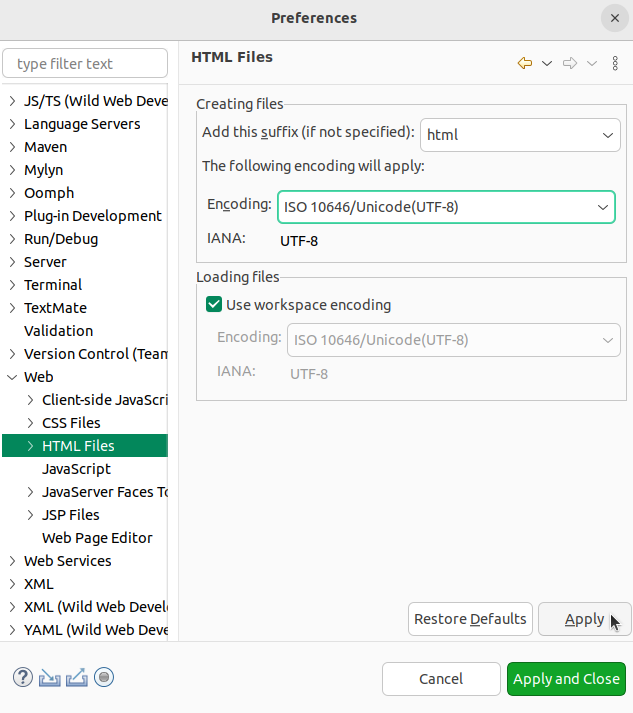
Task: Open the Creating files Encoding dropdown
Action: point(446,207)
